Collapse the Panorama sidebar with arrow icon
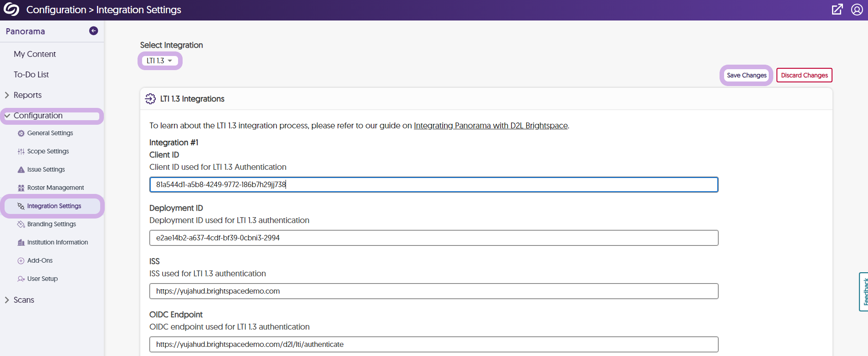 pos(93,31)
